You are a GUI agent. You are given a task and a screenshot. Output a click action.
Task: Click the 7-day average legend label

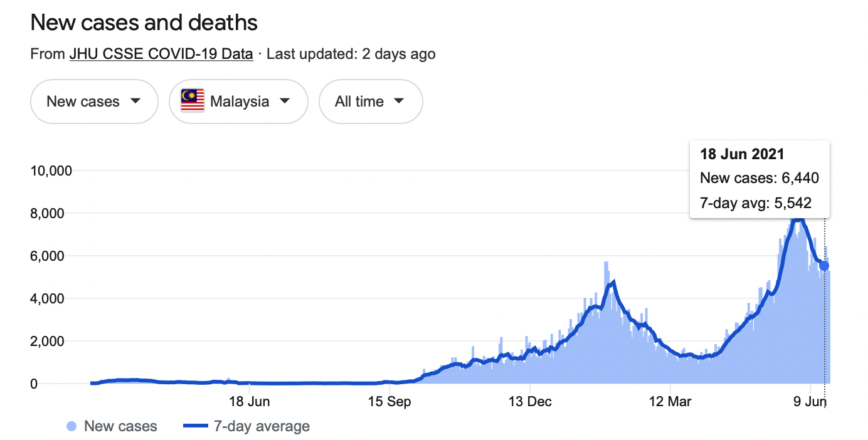click(x=262, y=427)
